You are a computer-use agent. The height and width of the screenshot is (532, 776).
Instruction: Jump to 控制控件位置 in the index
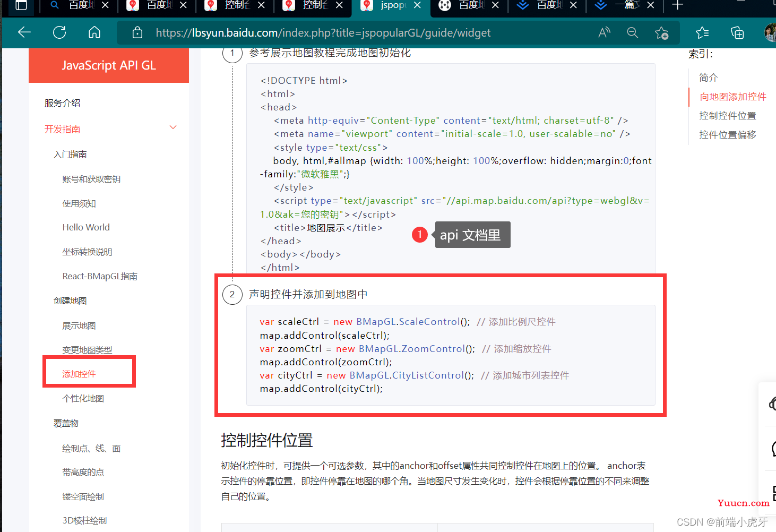[x=727, y=116]
